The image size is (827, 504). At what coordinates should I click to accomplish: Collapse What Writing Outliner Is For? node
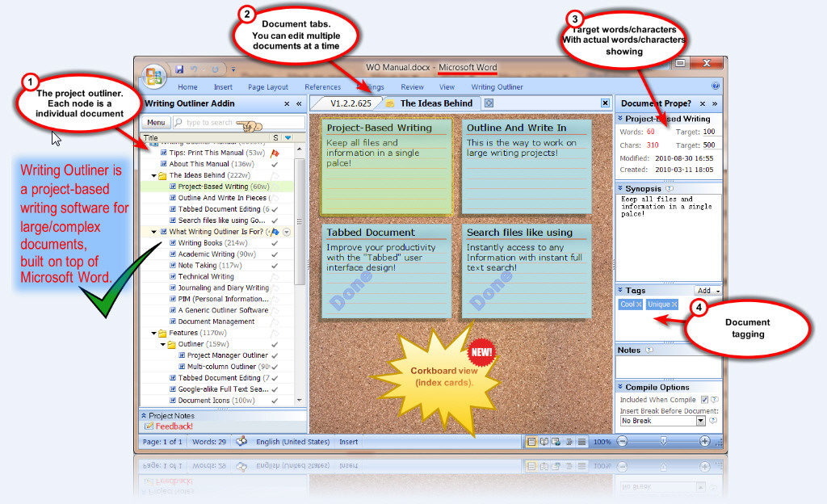pos(153,232)
